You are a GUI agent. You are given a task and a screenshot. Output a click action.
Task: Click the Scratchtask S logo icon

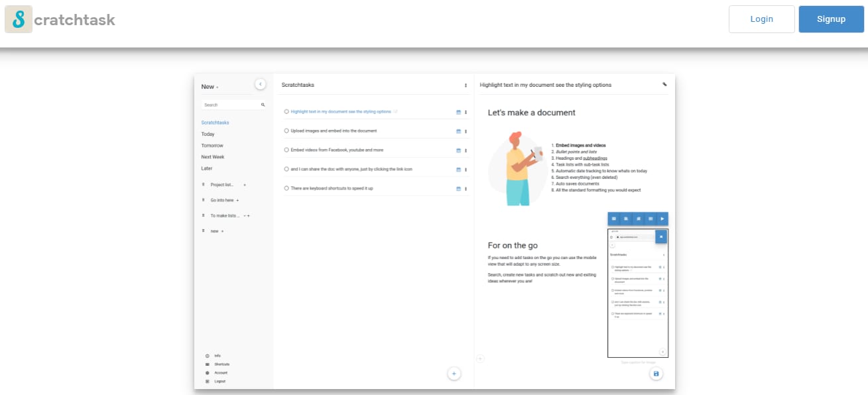(x=19, y=19)
